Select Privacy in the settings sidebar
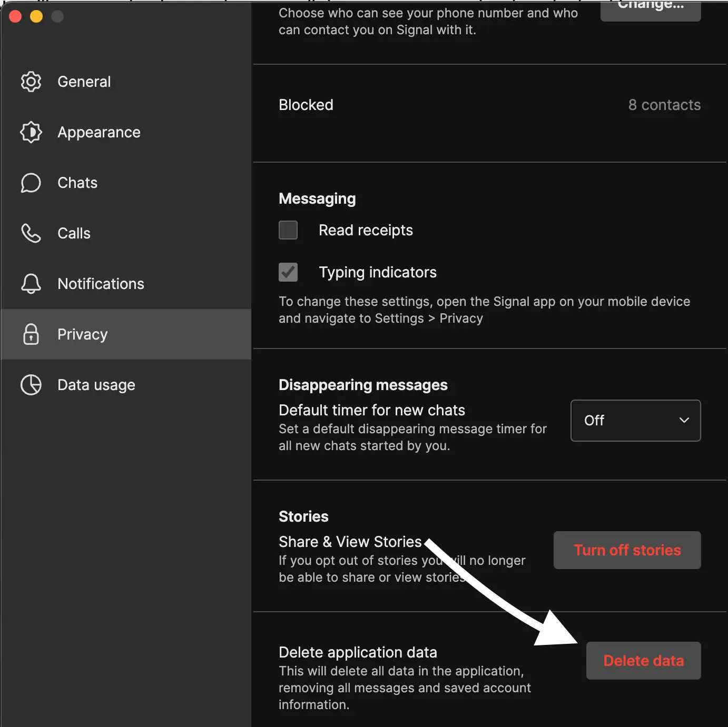 pyautogui.click(x=82, y=334)
